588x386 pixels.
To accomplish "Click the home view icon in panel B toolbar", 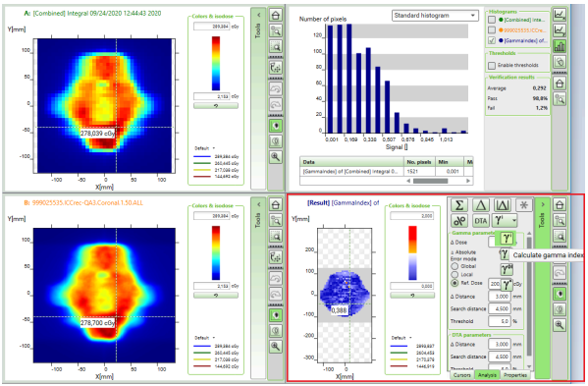I will point(276,205).
